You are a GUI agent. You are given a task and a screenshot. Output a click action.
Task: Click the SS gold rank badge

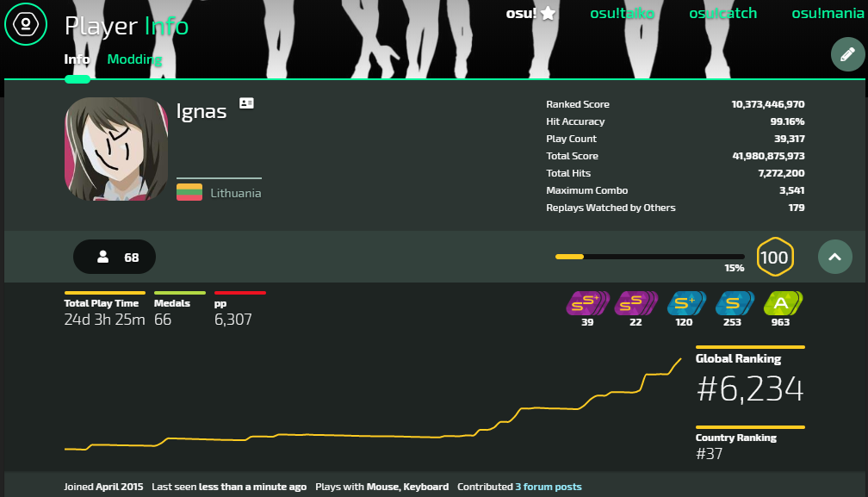pyautogui.click(x=635, y=303)
